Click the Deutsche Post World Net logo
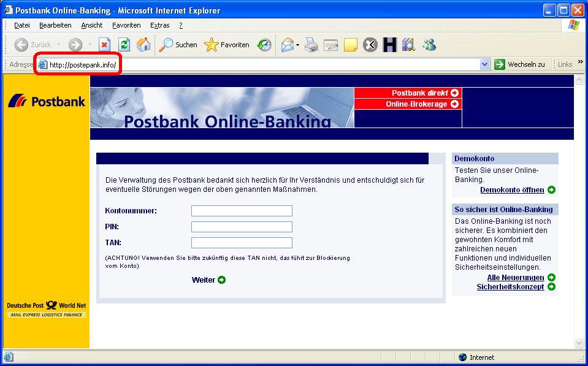The width and height of the screenshot is (588, 366). pyautogui.click(x=47, y=310)
